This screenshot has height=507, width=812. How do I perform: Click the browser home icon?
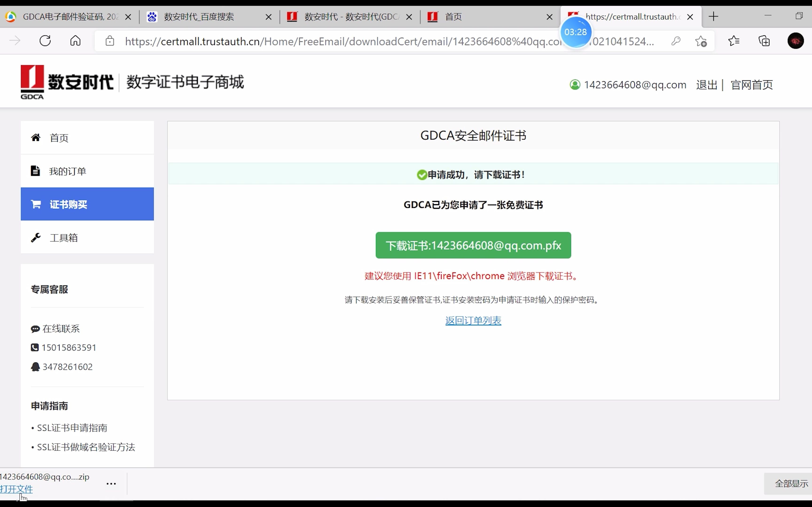75,41
